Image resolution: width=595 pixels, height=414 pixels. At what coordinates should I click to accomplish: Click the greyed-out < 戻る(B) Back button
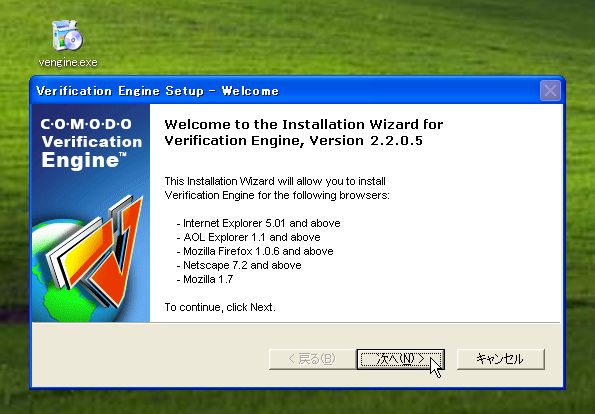312,359
